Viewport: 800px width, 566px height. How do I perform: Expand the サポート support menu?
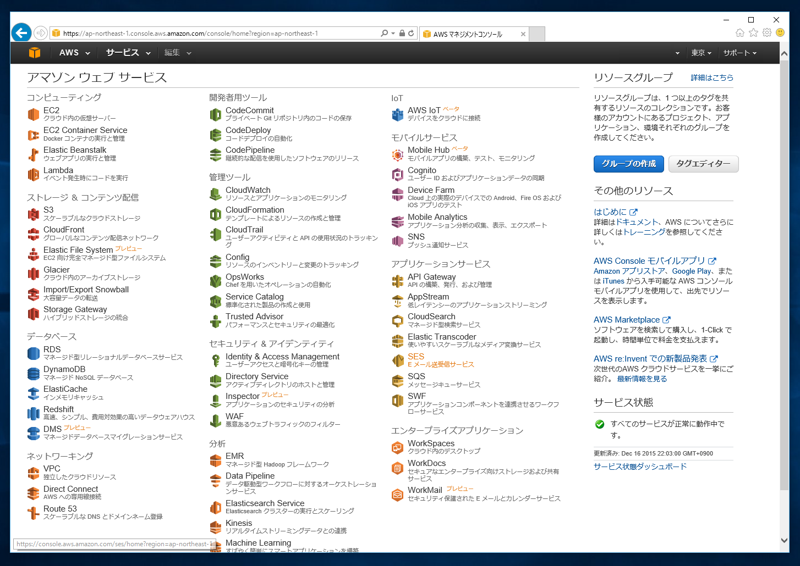pyautogui.click(x=740, y=53)
